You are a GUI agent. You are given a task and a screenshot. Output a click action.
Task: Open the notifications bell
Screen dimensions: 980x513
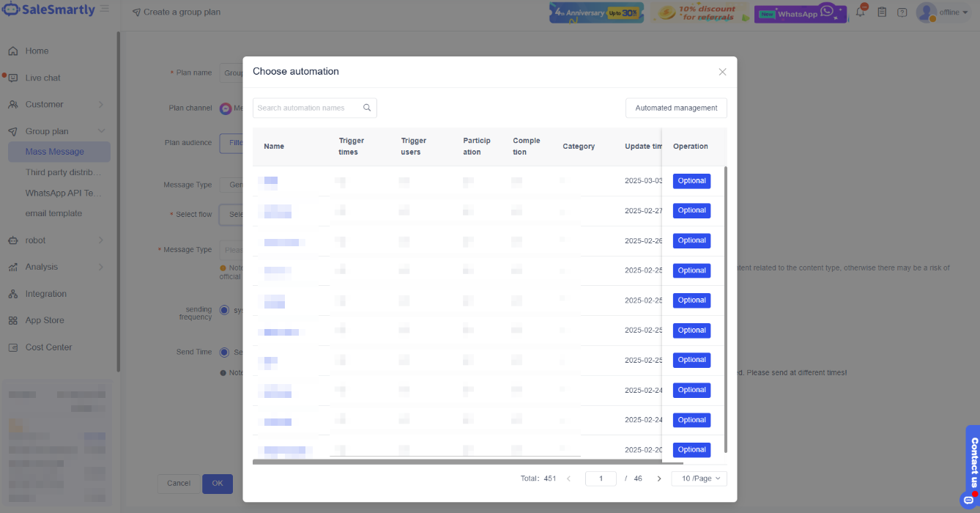click(861, 12)
